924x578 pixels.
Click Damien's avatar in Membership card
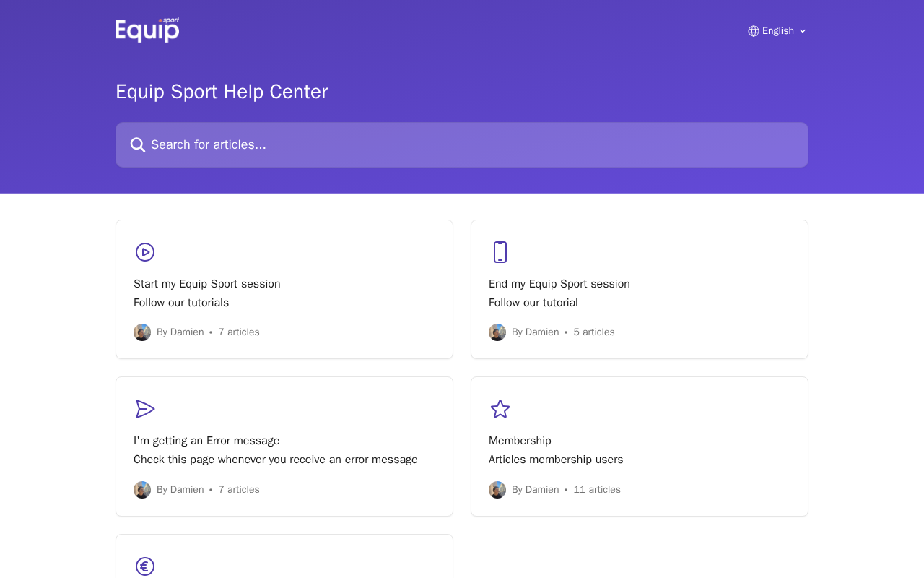tap(497, 490)
